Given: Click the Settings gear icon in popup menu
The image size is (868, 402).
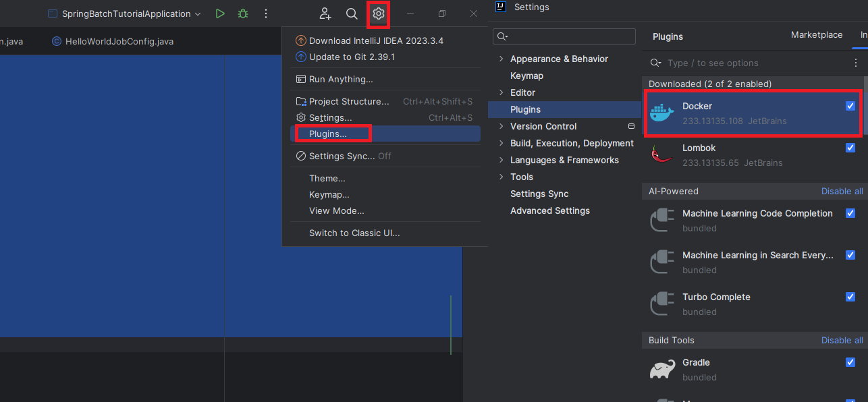Looking at the screenshot, I should [301, 117].
